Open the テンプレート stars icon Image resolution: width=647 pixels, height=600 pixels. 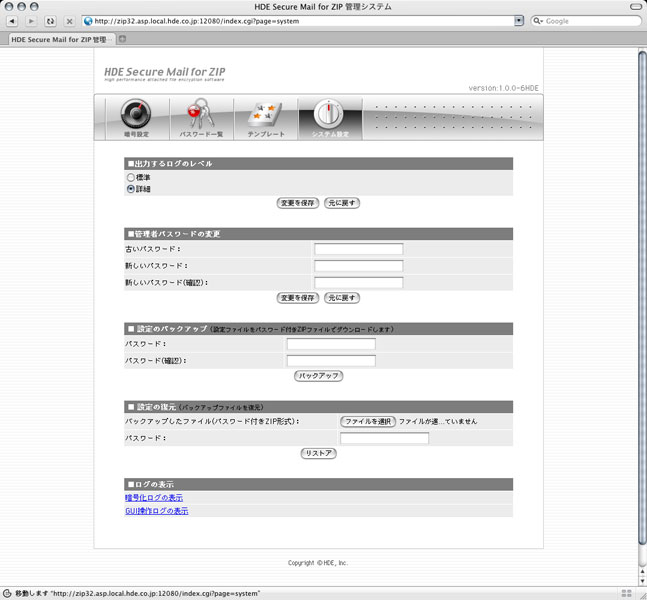click(265, 118)
